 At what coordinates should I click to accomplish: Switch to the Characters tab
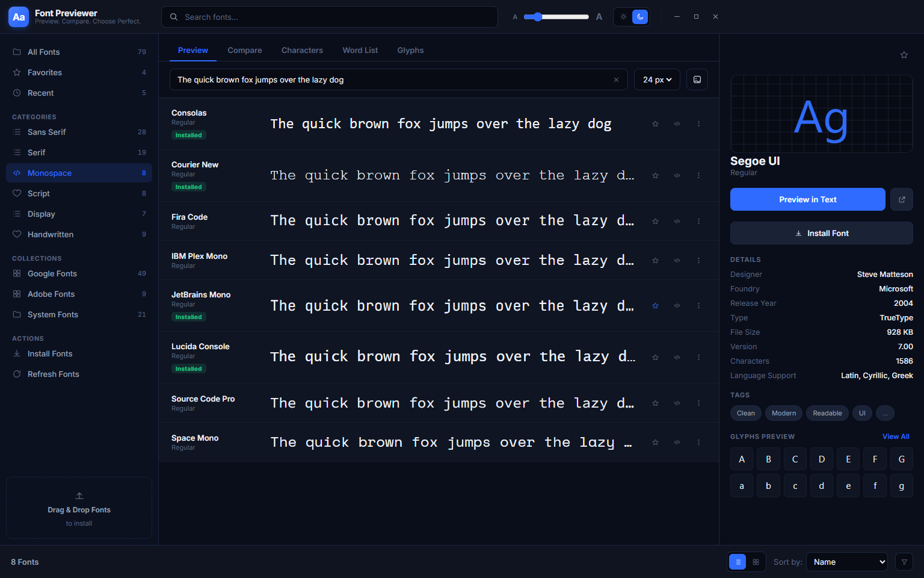coord(302,51)
